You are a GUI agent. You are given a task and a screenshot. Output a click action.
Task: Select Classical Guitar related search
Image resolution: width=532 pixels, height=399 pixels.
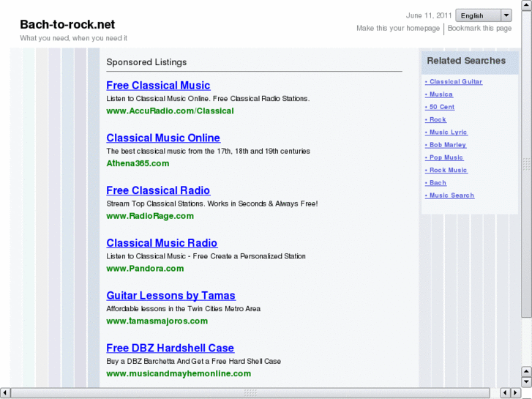pos(454,81)
